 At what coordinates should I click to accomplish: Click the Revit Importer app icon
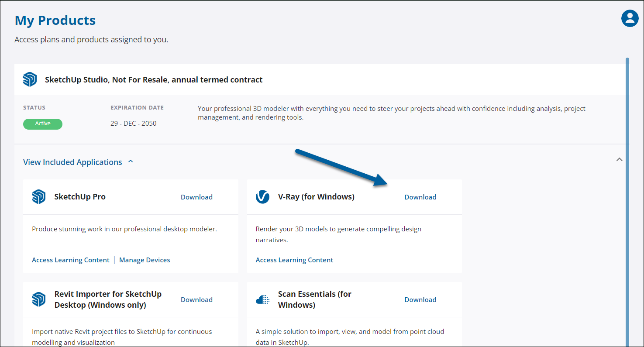click(38, 299)
